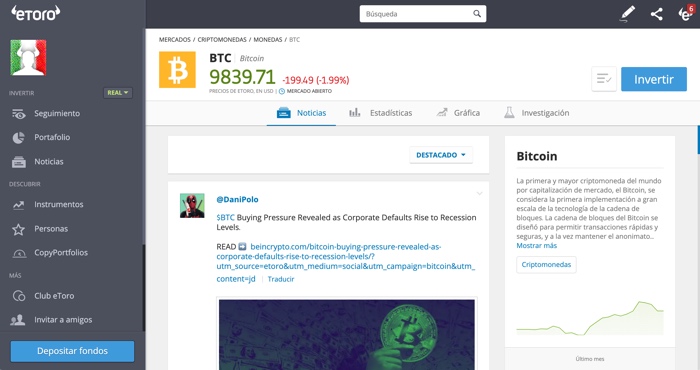700x370 pixels.
Task: Open the user profile avatar
Action: pos(29,58)
